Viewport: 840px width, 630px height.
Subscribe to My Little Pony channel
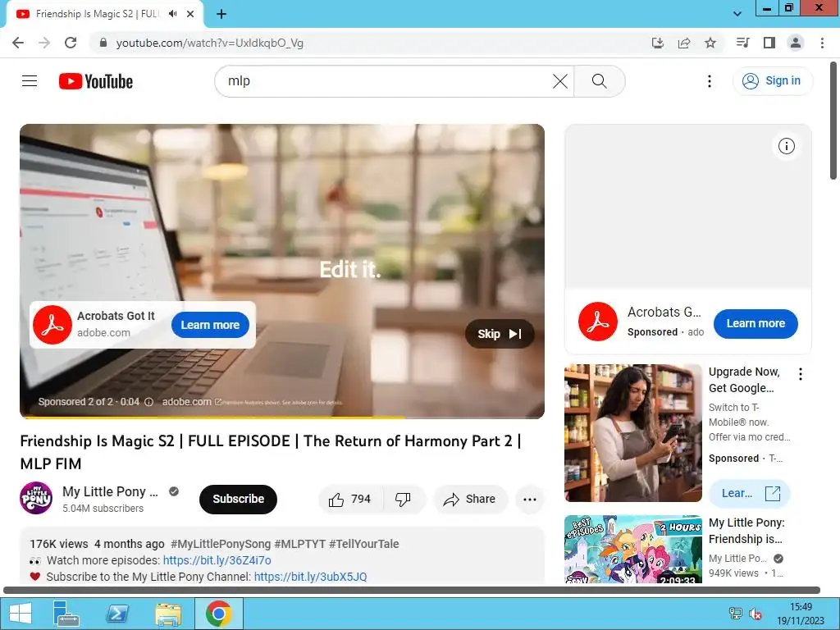point(238,500)
